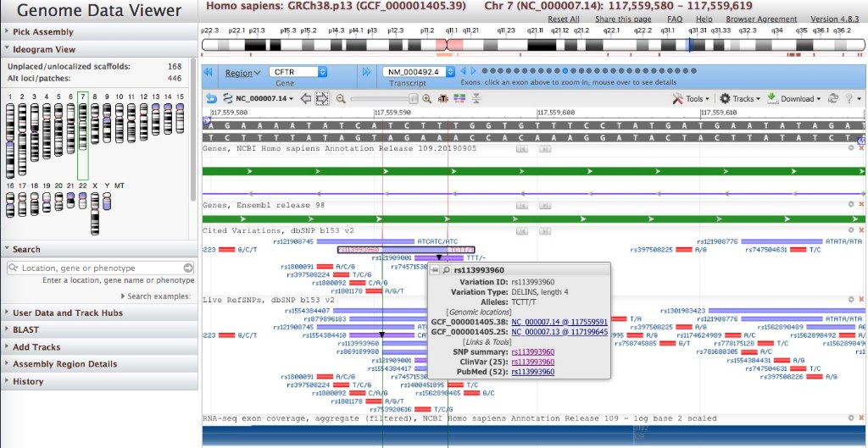Remove the Ensembl release 98 track
The width and height of the screenshot is (868, 448).
pos(861,205)
